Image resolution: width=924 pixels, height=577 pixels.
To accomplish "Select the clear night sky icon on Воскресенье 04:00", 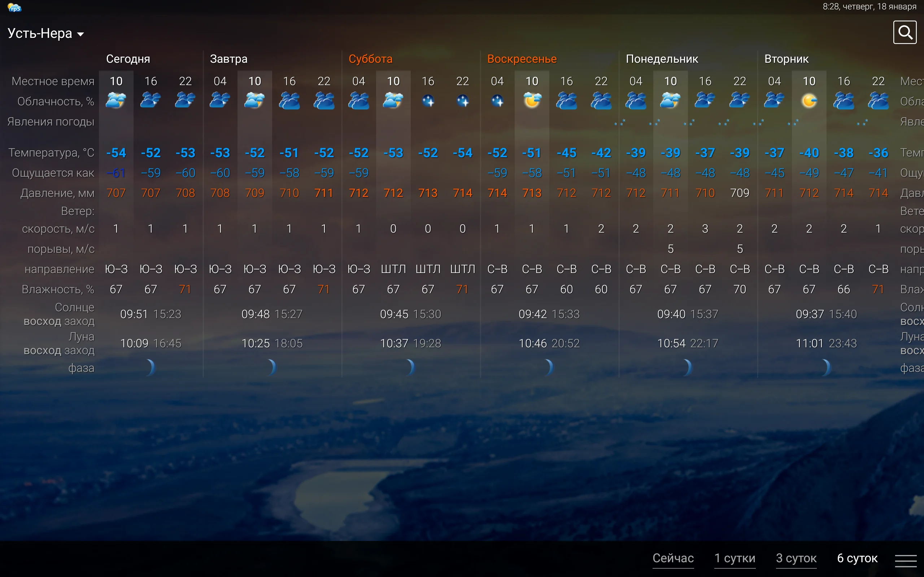I will click(x=497, y=100).
